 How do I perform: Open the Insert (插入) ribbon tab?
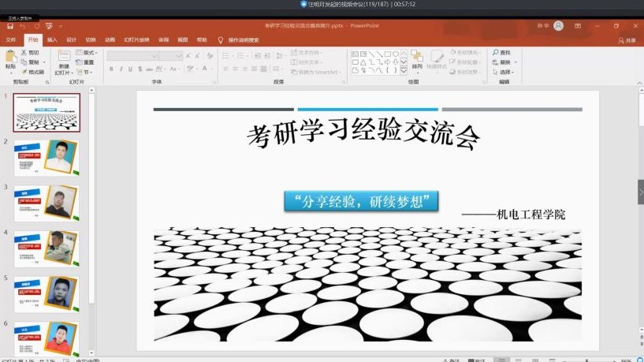[52, 39]
